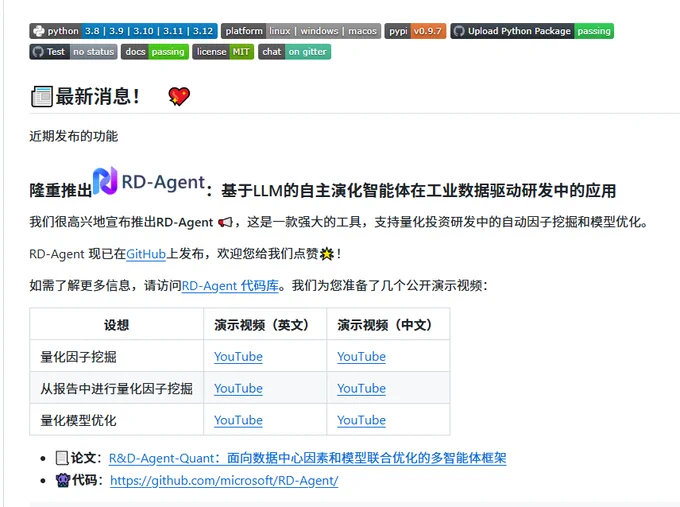The height and width of the screenshot is (507, 680).
Task: Click the 最新消息 heading text
Action: pos(98,96)
